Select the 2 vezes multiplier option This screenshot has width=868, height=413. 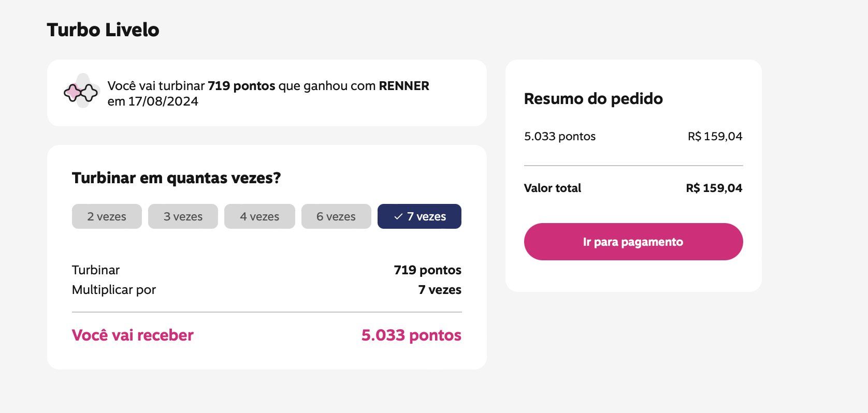click(107, 216)
